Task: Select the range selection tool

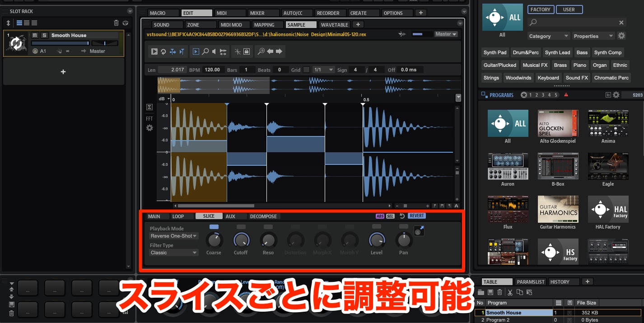Action: [x=196, y=52]
